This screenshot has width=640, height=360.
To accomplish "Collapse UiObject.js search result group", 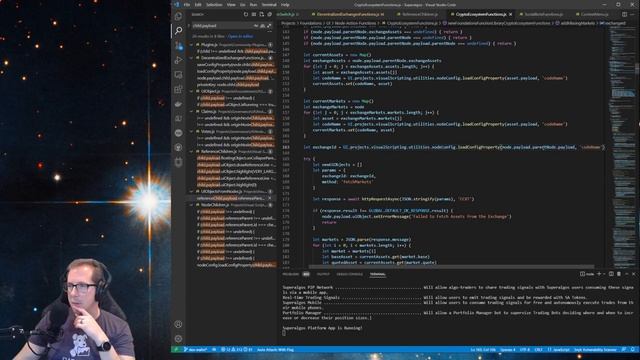I will click(191, 91).
